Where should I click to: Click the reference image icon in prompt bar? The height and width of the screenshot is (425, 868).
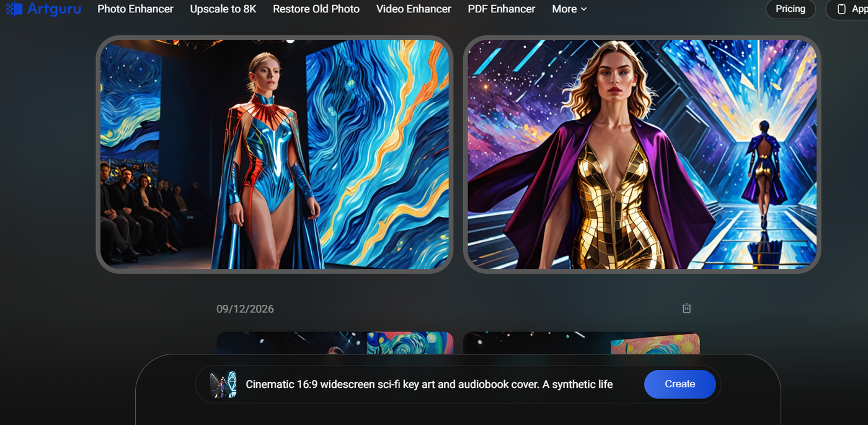tap(223, 384)
